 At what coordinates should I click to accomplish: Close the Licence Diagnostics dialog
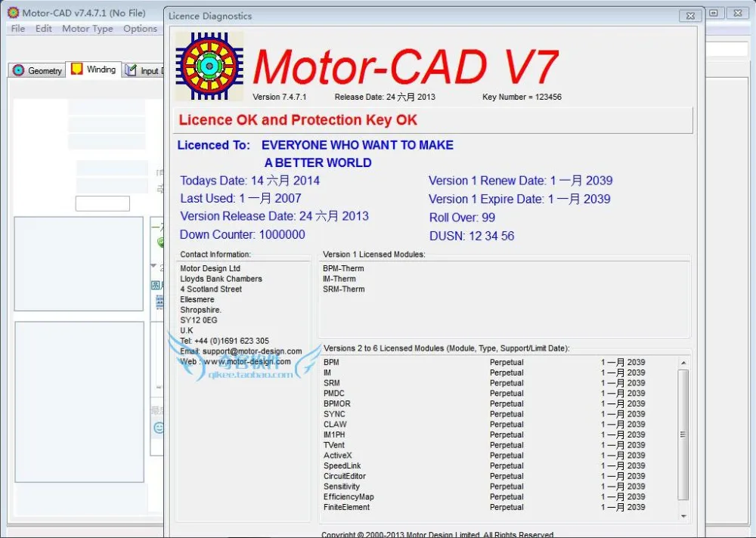690,16
